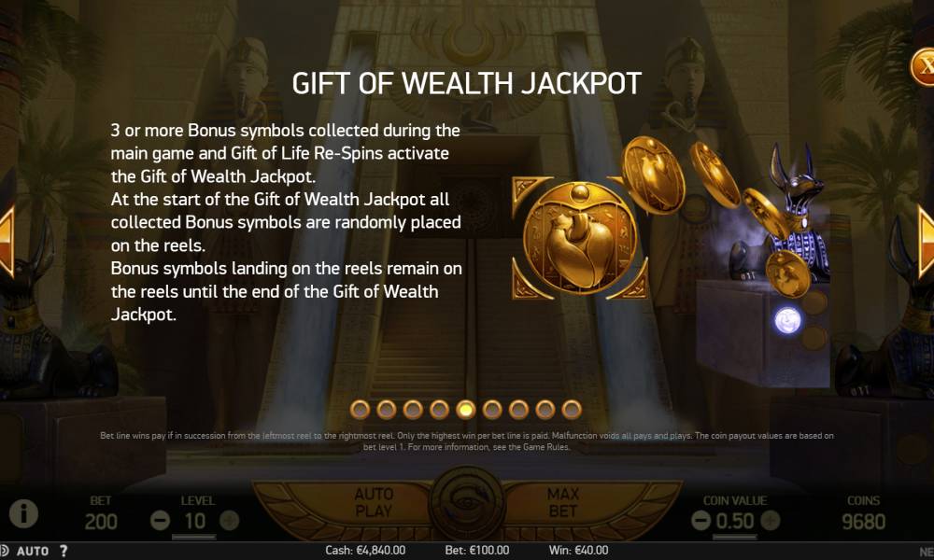Open the game info paytable icon
Viewport: 934px width, 560px height.
24,513
